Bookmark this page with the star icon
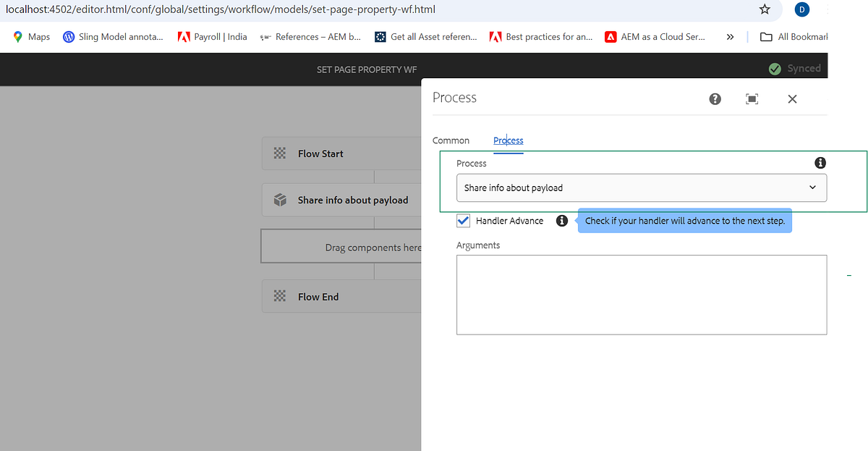The width and height of the screenshot is (868, 451). (765, 10)
